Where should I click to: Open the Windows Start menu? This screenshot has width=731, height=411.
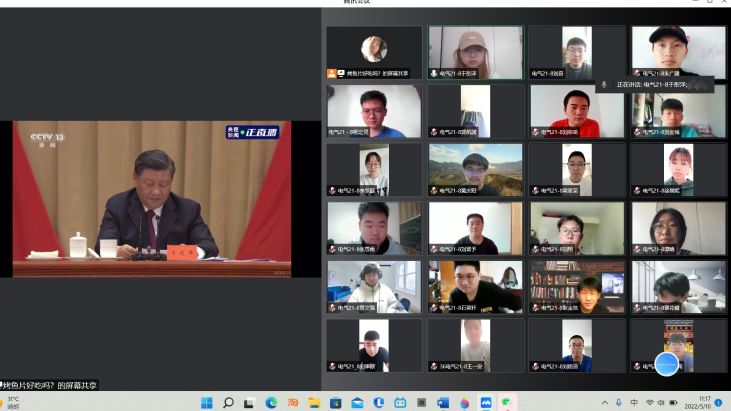[x=207, y=403]
